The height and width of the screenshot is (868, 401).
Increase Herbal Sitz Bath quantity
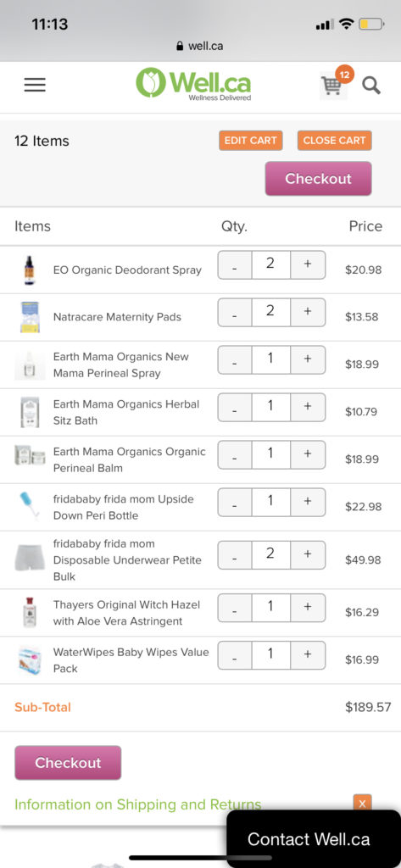click(308, 408)
